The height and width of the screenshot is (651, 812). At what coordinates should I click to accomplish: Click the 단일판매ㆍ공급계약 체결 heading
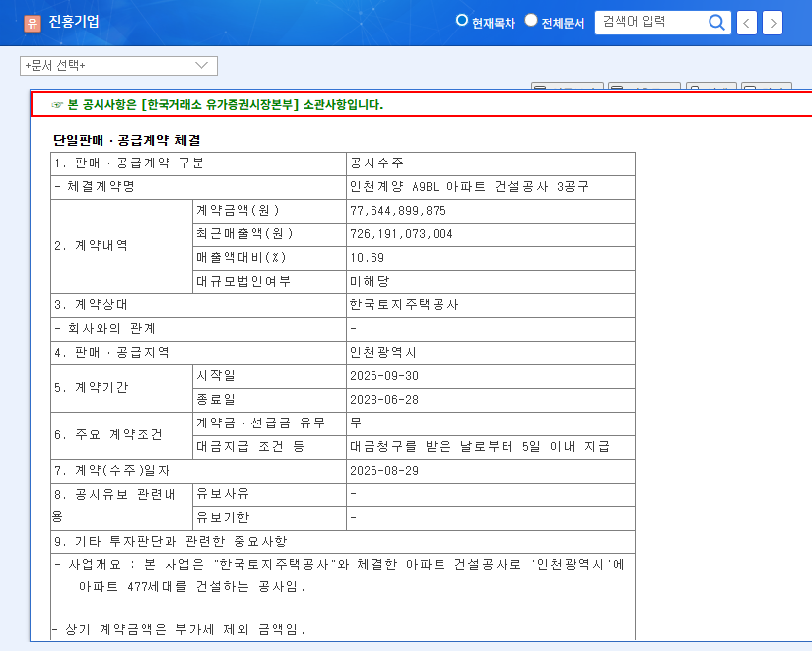(126, 140)
